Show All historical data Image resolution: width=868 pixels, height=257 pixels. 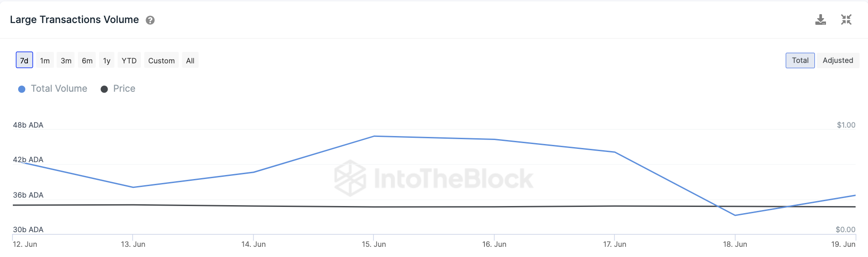pyautogui.click(x=190, y=60)
